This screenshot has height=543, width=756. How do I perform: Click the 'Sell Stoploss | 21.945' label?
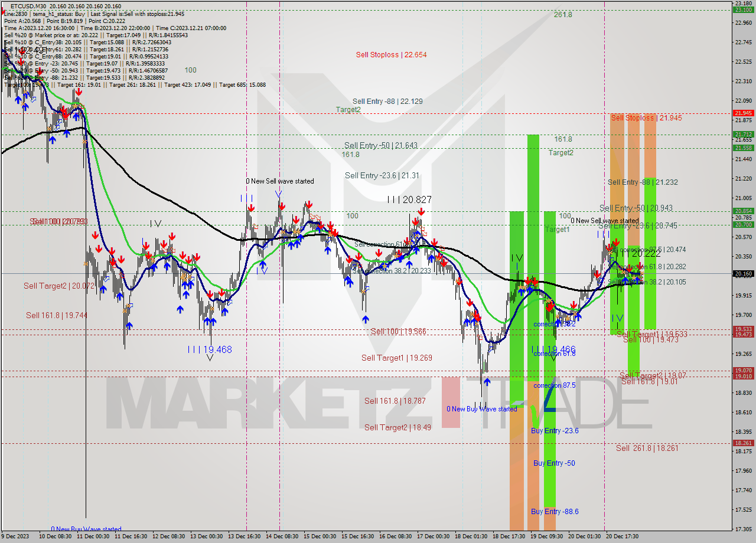(x=647, y=118)
